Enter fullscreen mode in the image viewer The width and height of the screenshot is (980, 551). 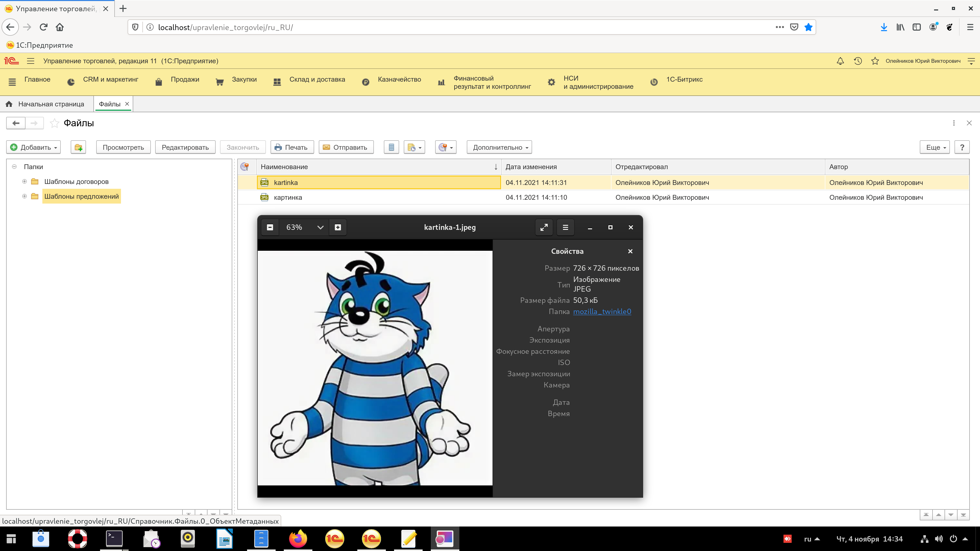(x=544, y=227)
